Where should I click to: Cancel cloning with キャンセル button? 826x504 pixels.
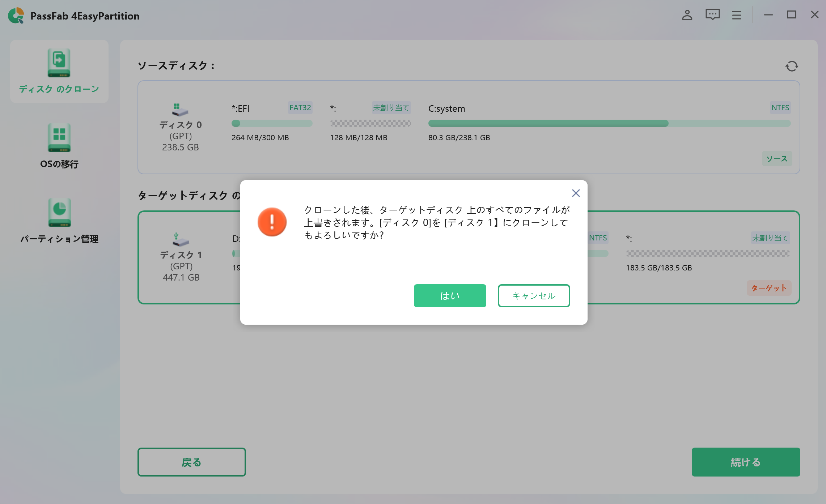pos(534,296)
